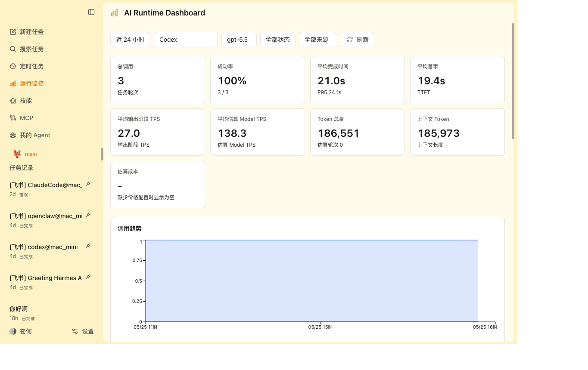Screen dimensions: 588x370
Task: Click pin icon on codex@mac_mini task
Action: pyautogui.click(x=88, y=246)
